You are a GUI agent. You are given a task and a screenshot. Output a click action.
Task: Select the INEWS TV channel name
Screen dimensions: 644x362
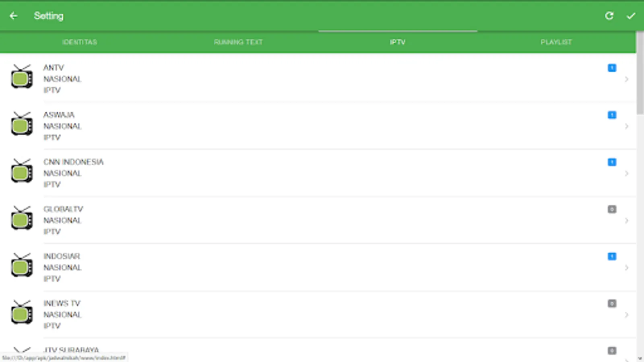[62, 303]
